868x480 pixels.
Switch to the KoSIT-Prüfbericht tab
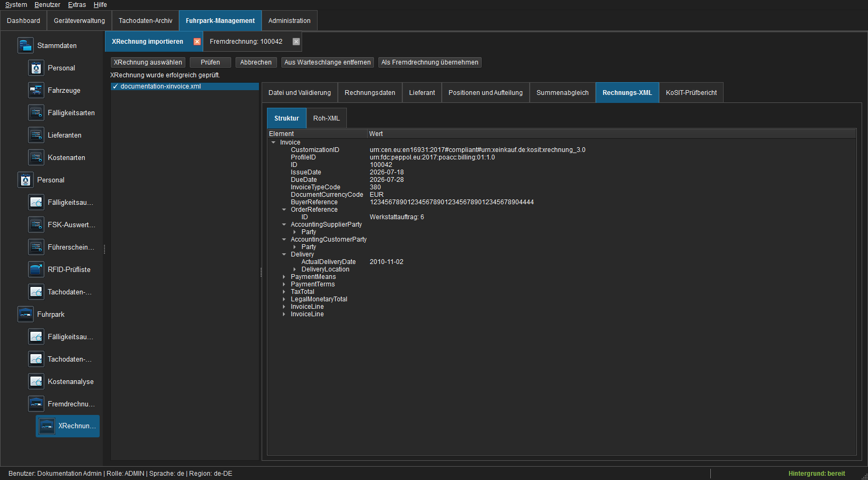click(x=691, y=93)
